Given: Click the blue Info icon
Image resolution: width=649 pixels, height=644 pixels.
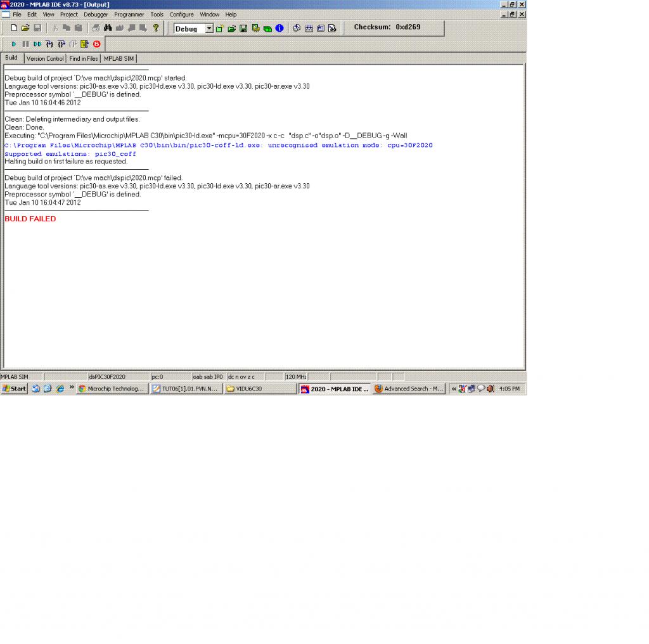Looking at the screenshot, I should tap(280, 28).
